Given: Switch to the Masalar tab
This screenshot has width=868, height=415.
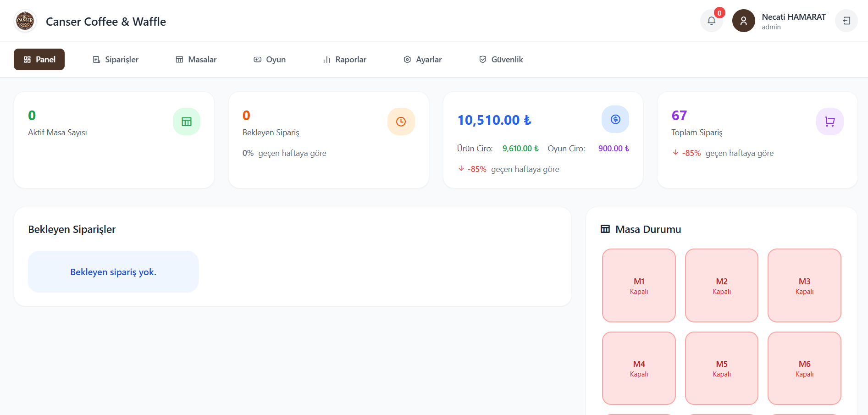Looking at the screenshot, I should tap(196, 60).
